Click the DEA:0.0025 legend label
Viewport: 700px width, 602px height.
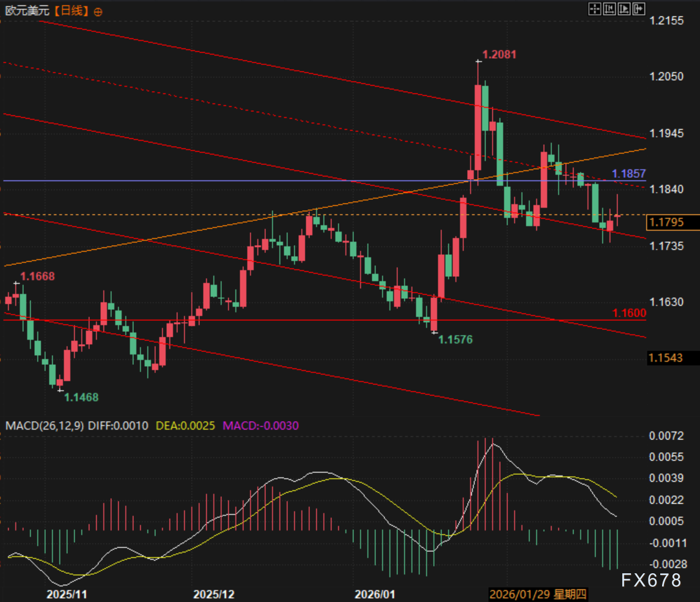(185, 425)
